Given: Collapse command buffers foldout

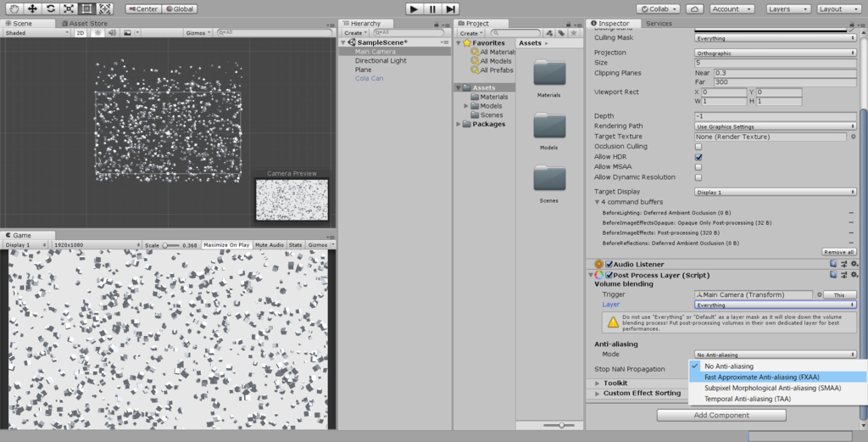Looking at the screenshot, I should click(x=598, y=202).
